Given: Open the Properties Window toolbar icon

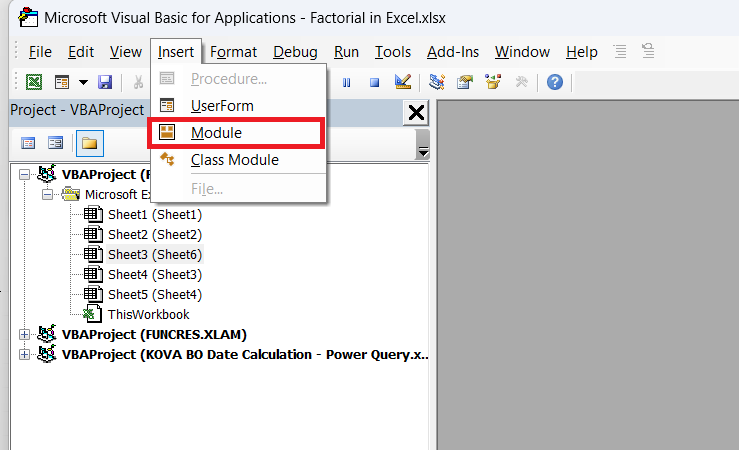Looking at the screenshot, I should coord(465,82).
